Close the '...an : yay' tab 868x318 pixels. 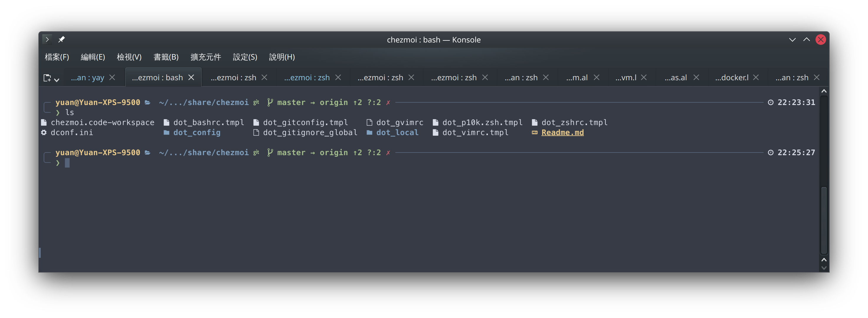click(112, 78)
